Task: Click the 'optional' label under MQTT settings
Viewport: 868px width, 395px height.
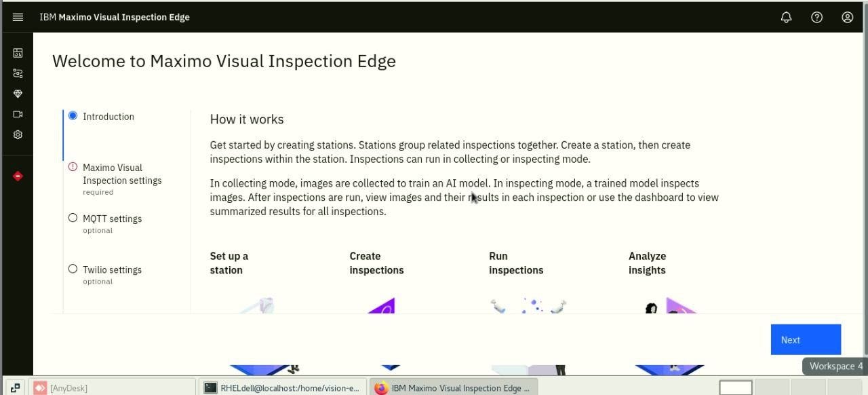Action: 98,230
